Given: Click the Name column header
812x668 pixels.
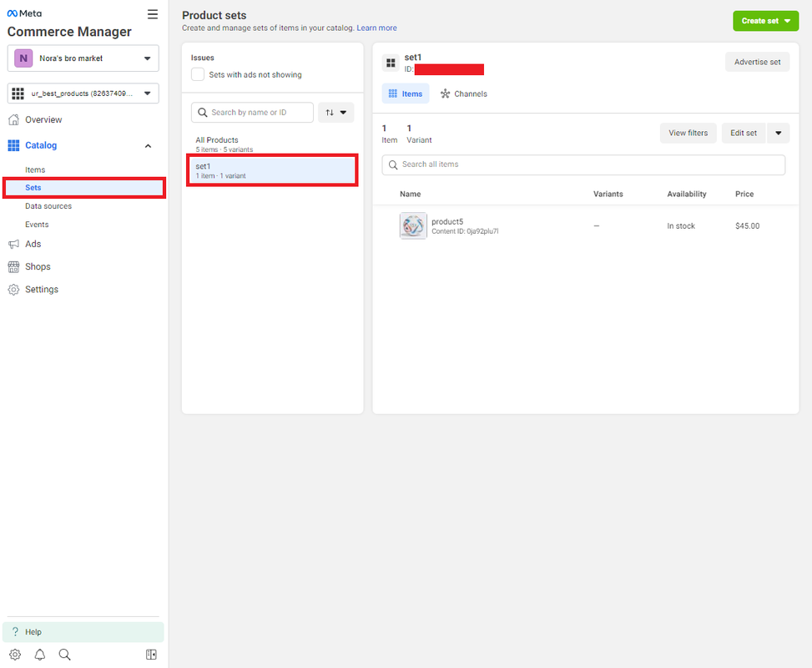Looking at the screenshot, I should [410, 195].
